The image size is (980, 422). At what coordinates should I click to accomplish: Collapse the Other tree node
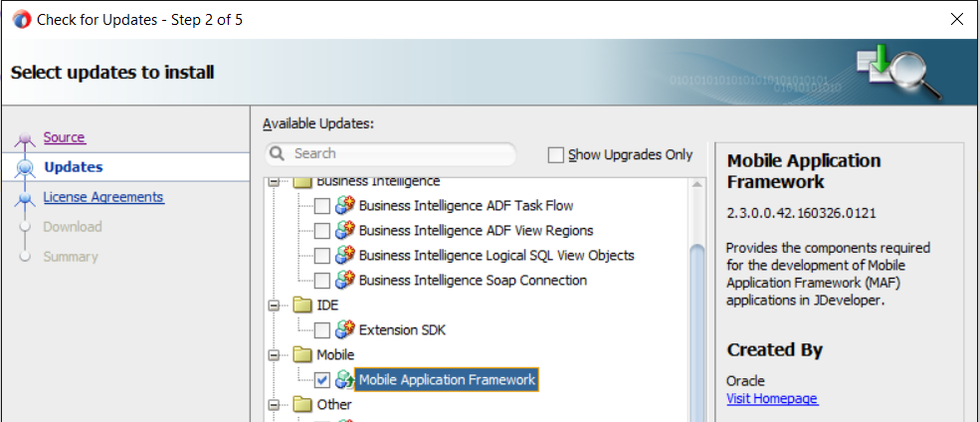pos(274,405)
